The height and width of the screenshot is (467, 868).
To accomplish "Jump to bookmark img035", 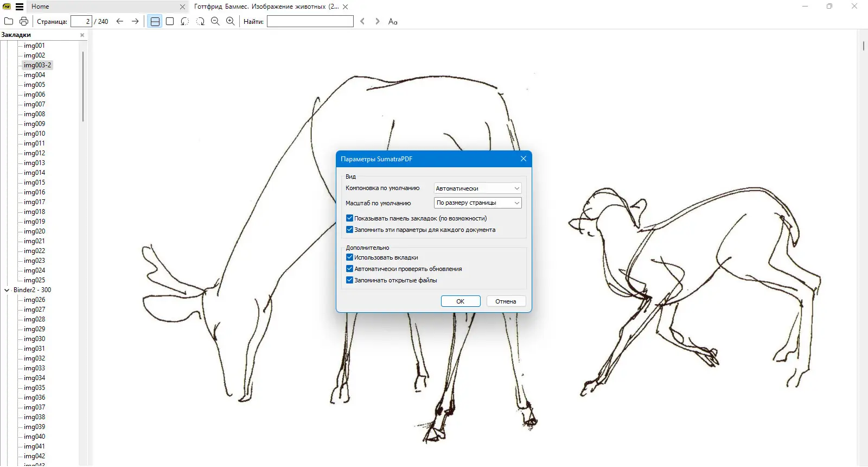I will pos(34,388).
